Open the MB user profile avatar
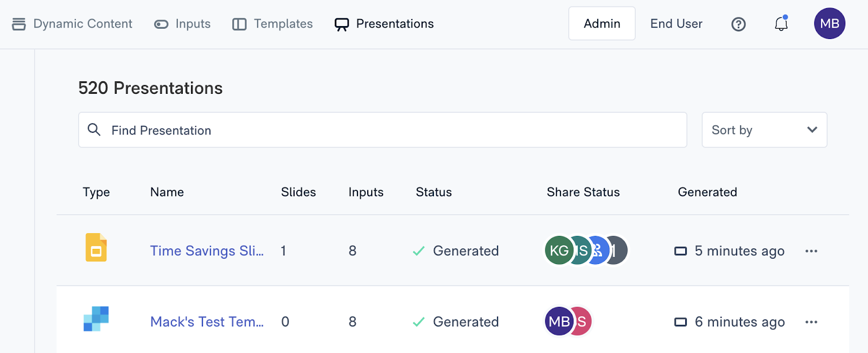The height and width of the screenshot is (353, 868). [829, 24]
